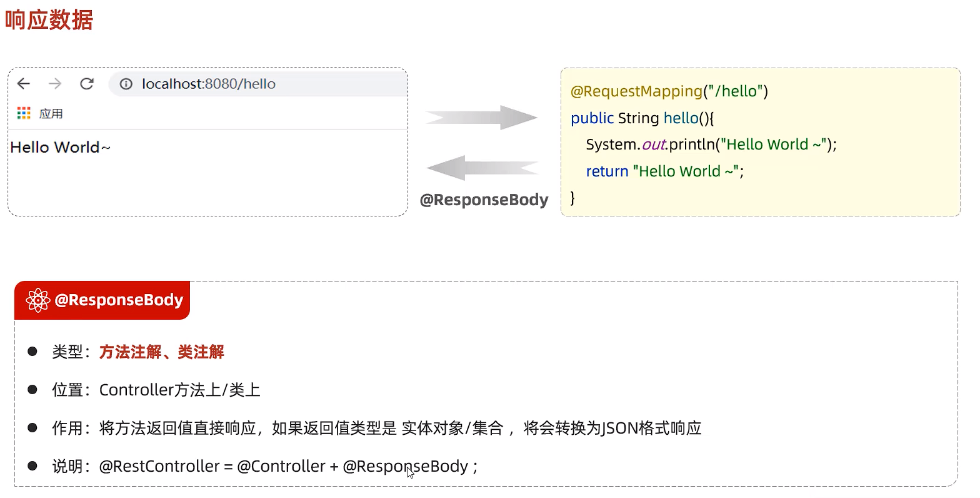Click the @RequestMapping annotation code line
The width and height of the screenshot is (980, 498).
669,91
